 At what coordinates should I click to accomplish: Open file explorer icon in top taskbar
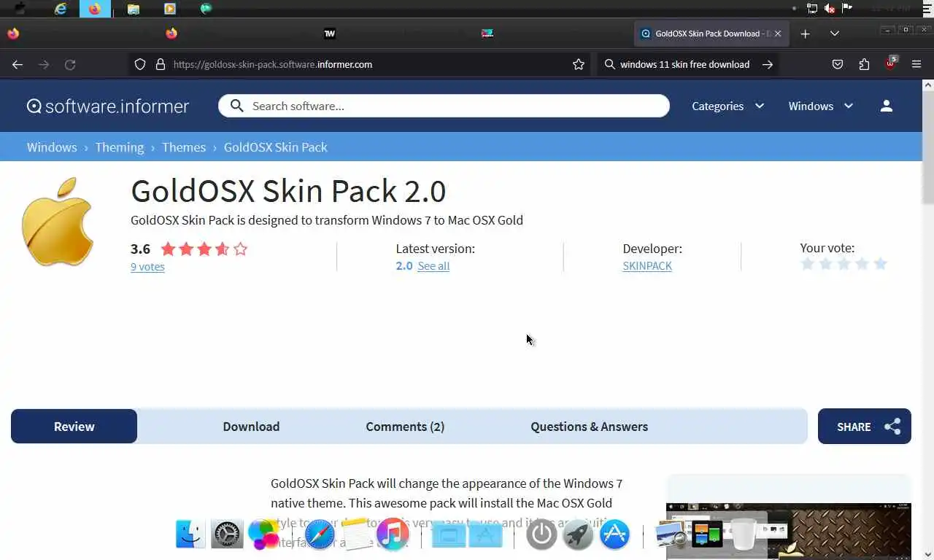pos(134,9)
